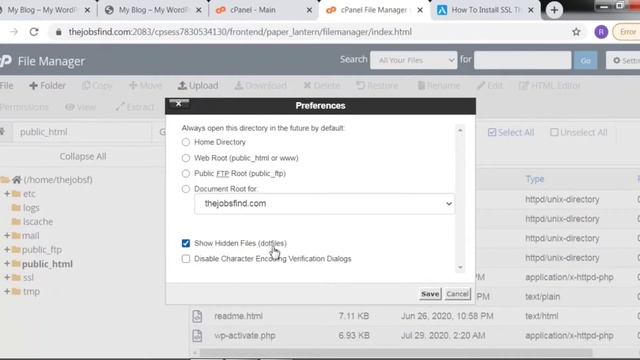Click the public_html path input field
The image size is (640, 360).
82,132
